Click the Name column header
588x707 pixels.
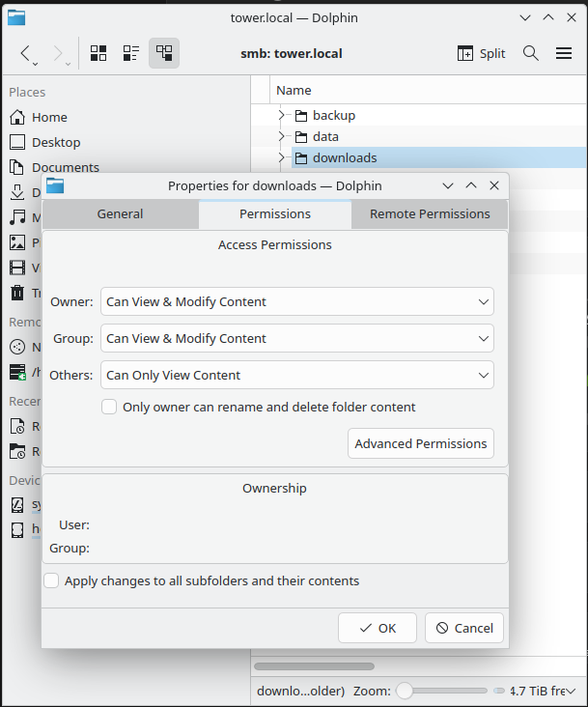point(428,90)
